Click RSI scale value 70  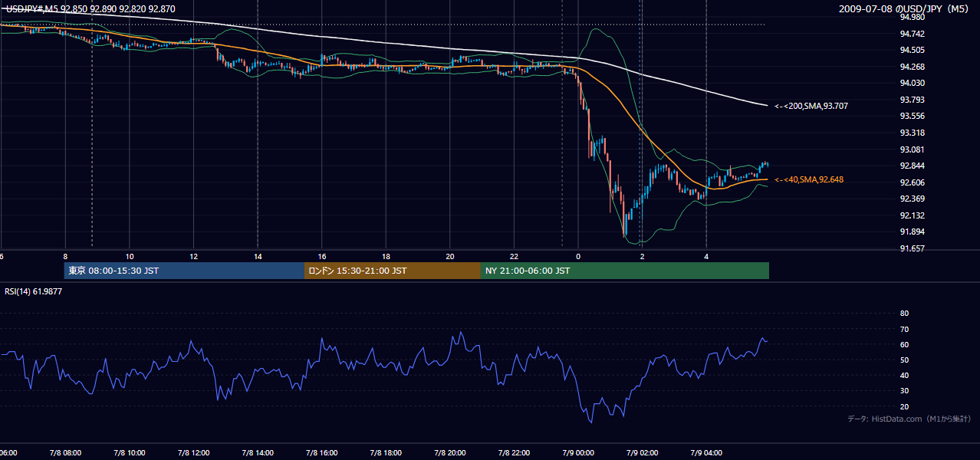pos(904,329)
